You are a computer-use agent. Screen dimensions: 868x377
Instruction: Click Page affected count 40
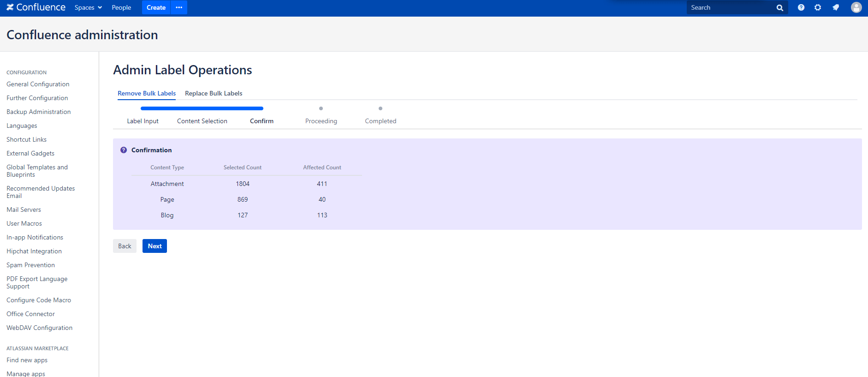322,199
